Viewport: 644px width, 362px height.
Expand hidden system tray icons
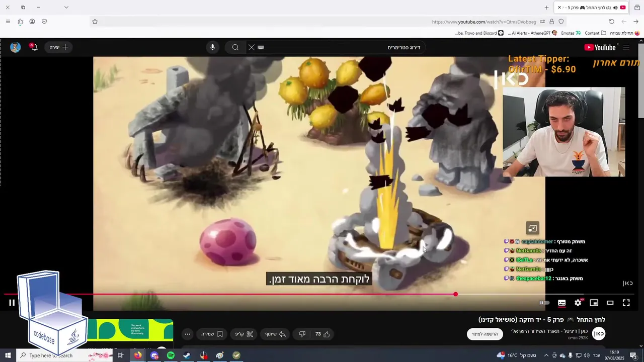pos(546,355)
